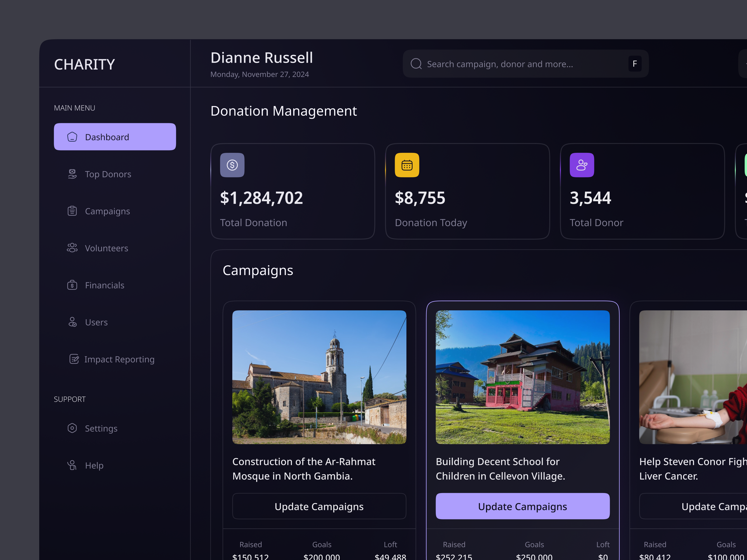Select the Top Donors sidebar icon
Viewport: 747px width, 560px height.
[x=72, y=174]
